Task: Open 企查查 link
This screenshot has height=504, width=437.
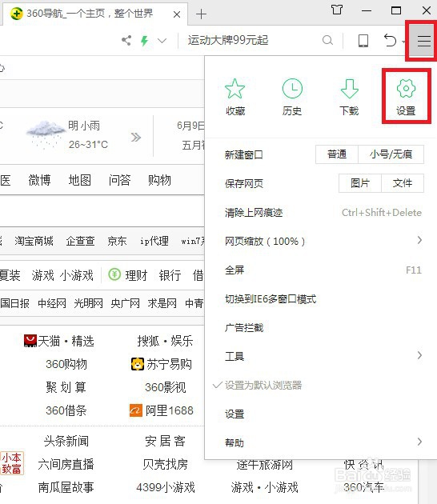Action: (80, 241)
